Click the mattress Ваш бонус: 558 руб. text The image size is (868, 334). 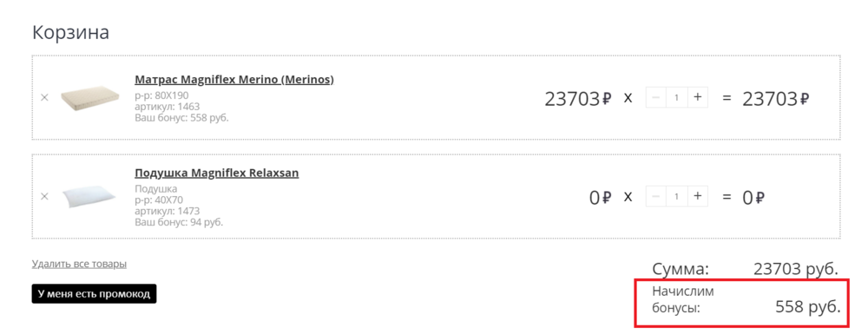[181, 117]
